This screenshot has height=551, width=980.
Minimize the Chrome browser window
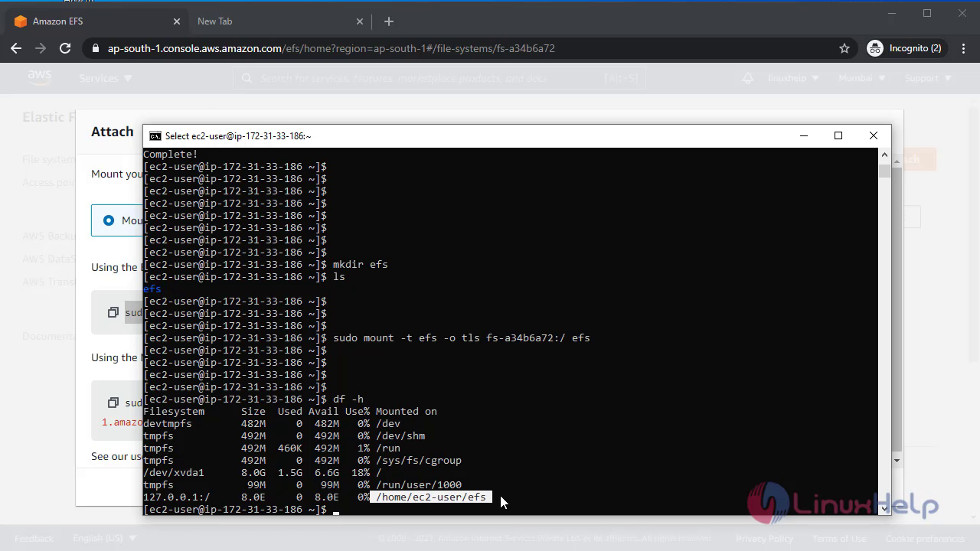pyautogui.click(x=892, y=13)
